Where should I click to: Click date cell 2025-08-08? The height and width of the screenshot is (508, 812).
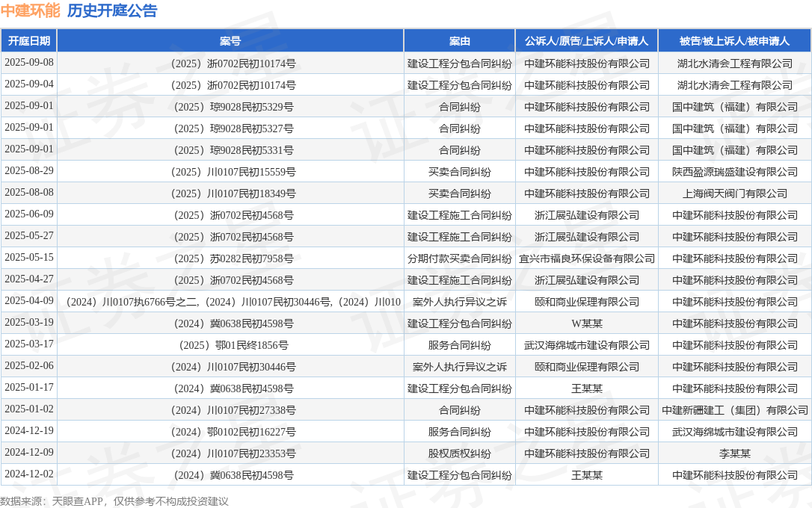pyautogui.click(x=29, y=193)
